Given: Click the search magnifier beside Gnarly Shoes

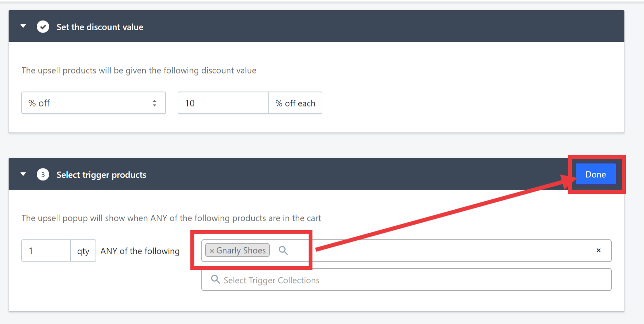Looking at the screenshot, I should (x=283, y=250).
